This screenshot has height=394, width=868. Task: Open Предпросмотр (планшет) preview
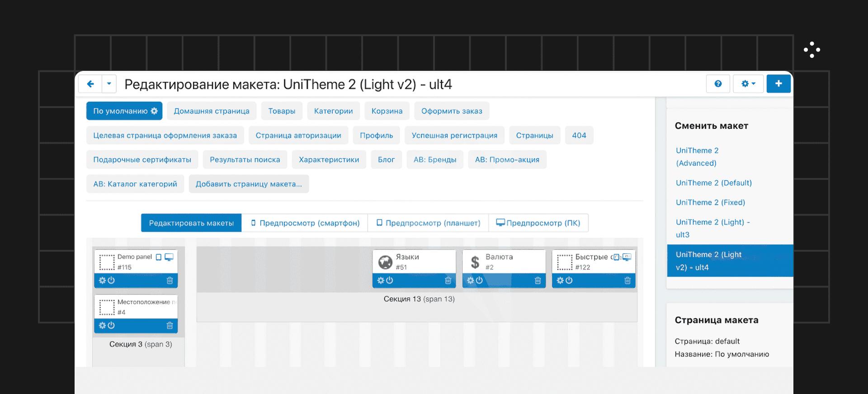[429, 223]
